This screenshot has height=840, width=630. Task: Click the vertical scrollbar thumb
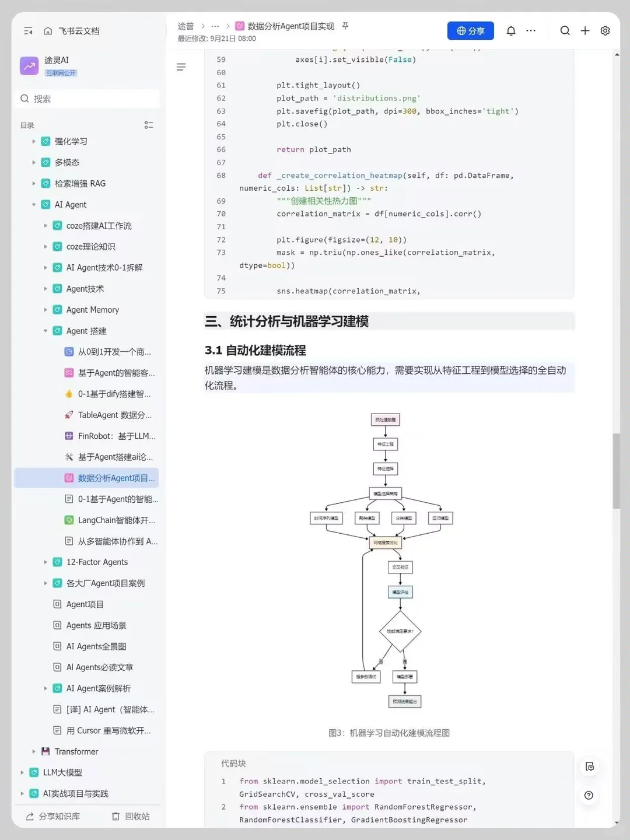(617, 471)
